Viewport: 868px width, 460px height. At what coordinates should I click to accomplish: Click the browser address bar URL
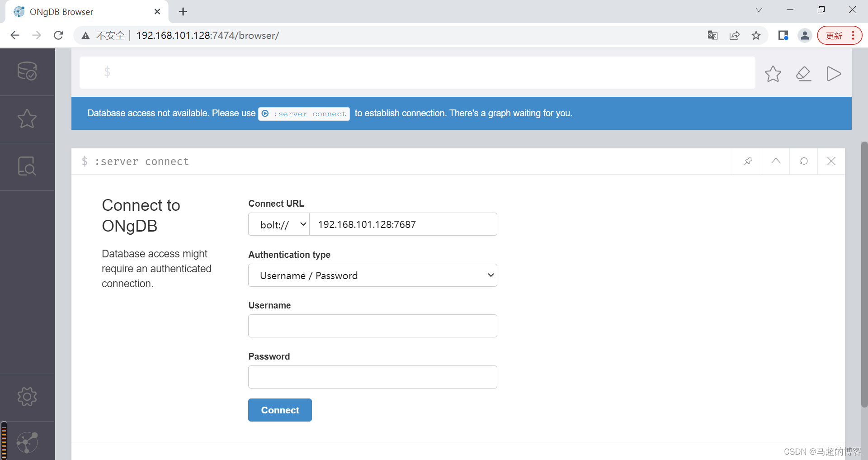pos(208,36)
